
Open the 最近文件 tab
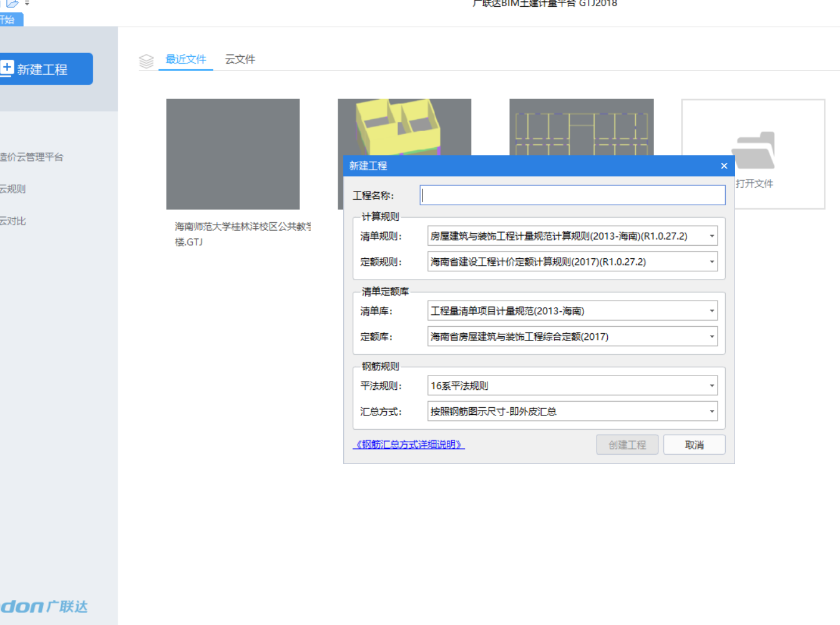[185, 59]
